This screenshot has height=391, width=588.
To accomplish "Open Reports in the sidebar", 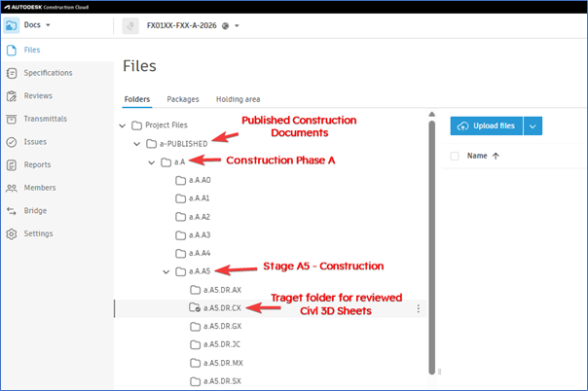I will (37, 164).
